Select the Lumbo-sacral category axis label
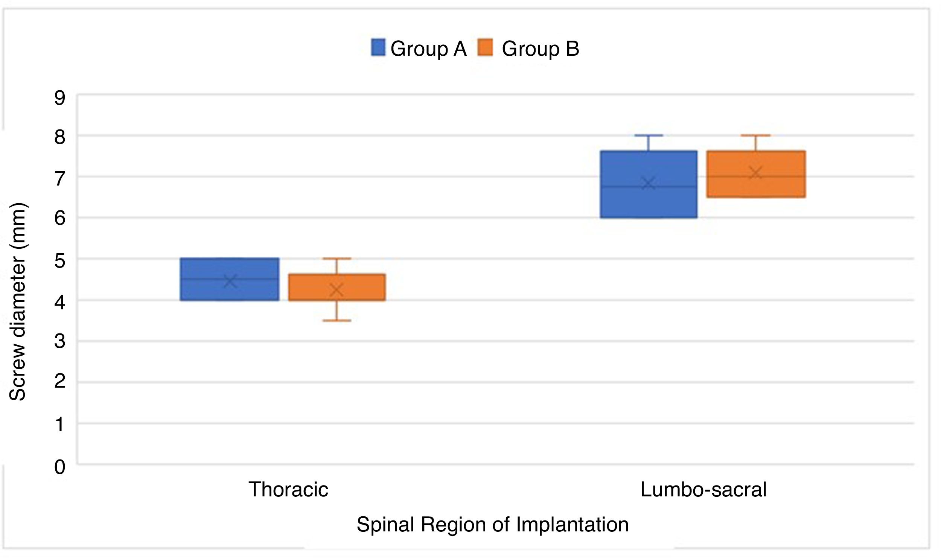The image size is (941, 560). [x=703, y=490]
